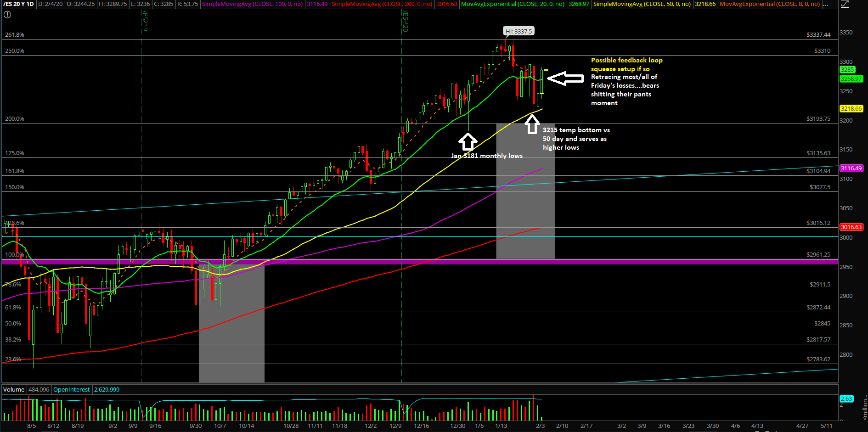
Task: Click the 3016.63 value in the study header
Action: 446,4
